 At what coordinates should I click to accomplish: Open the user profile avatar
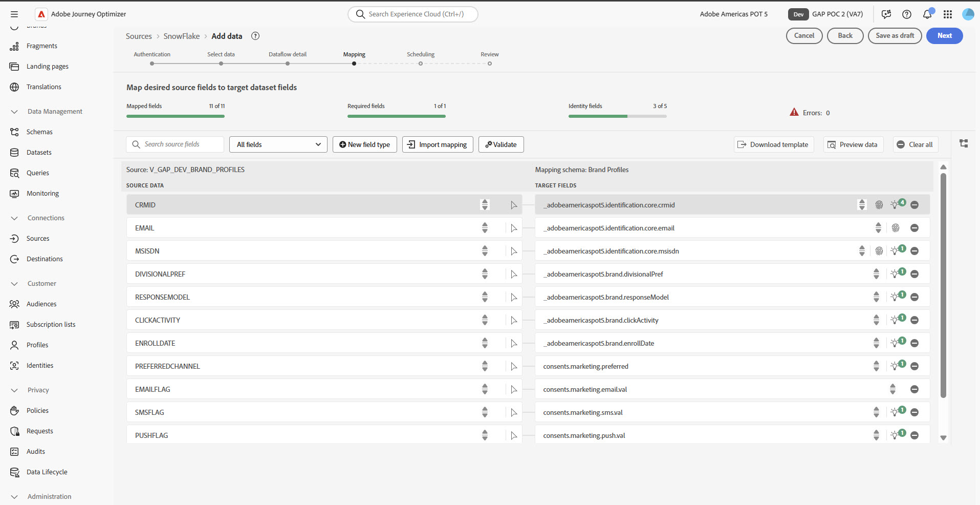[x=968, y=14]
